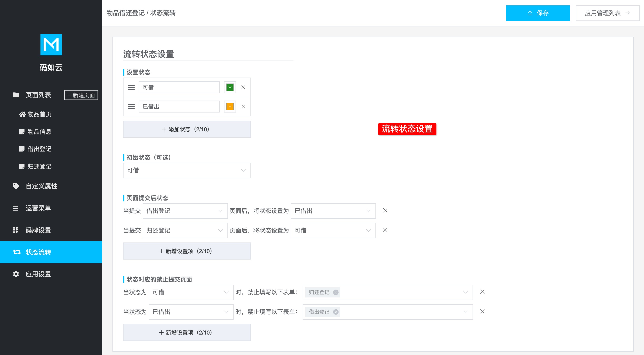This screenshot has height=355, width=644.
Task: Click the 保存 button
Action: 538,13
